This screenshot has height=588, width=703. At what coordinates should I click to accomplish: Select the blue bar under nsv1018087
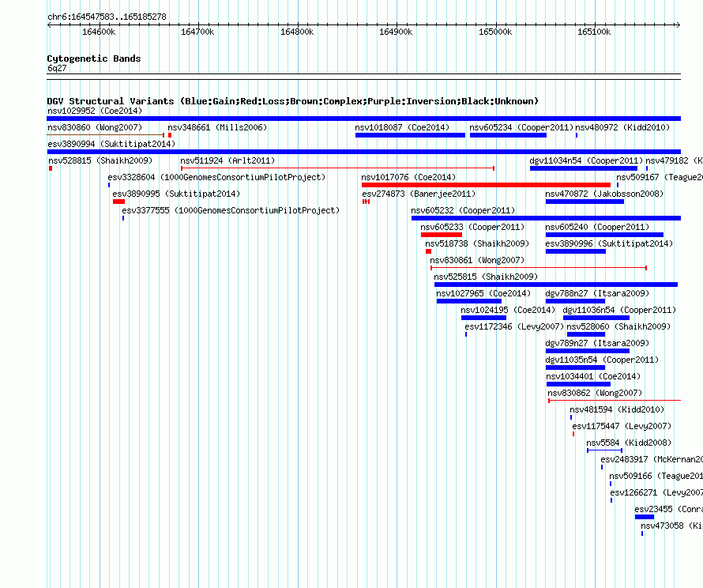click(x=410, y=135)
